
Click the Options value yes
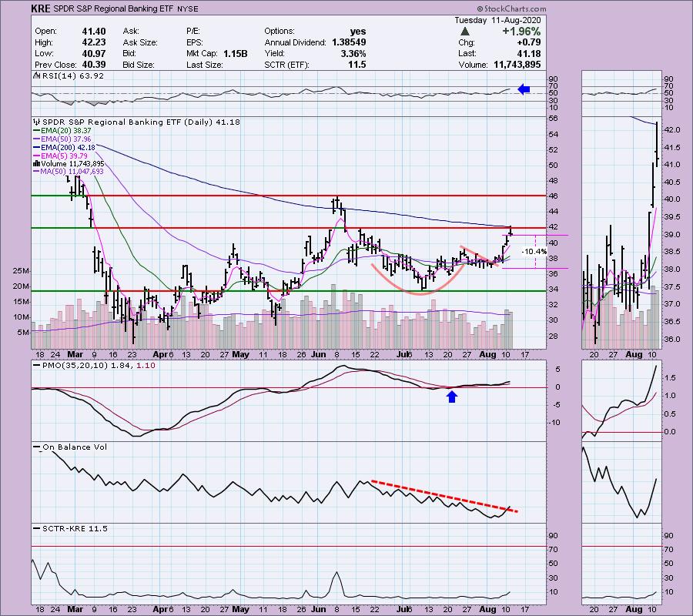357,32
